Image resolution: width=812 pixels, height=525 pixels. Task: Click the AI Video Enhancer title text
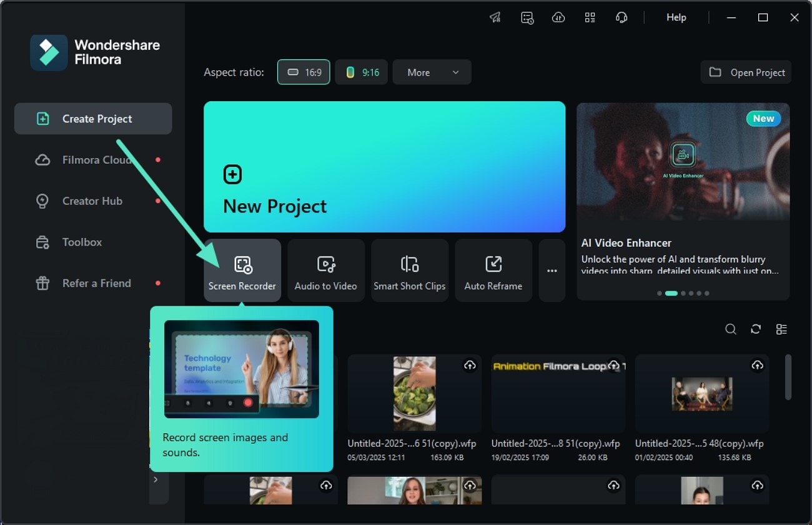(x=626, y=242)
